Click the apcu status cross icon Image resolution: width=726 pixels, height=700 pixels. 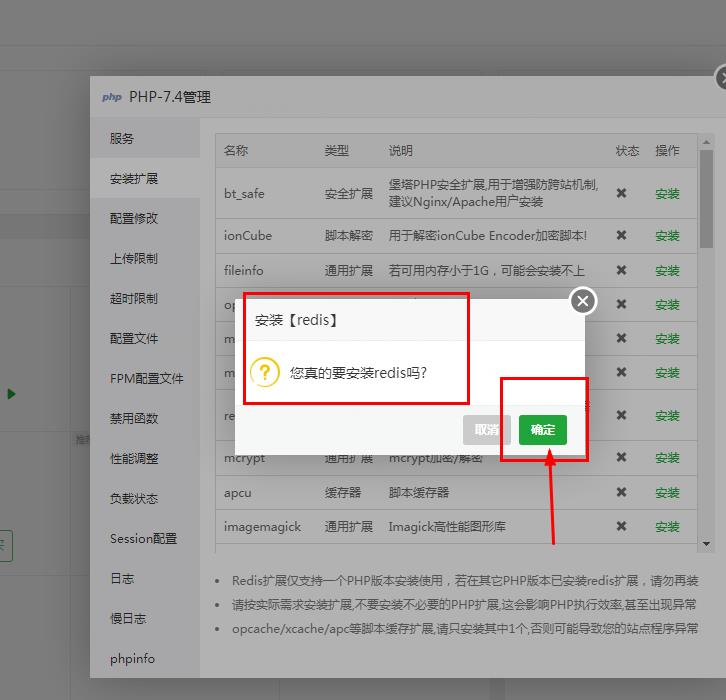pos(621,492)
